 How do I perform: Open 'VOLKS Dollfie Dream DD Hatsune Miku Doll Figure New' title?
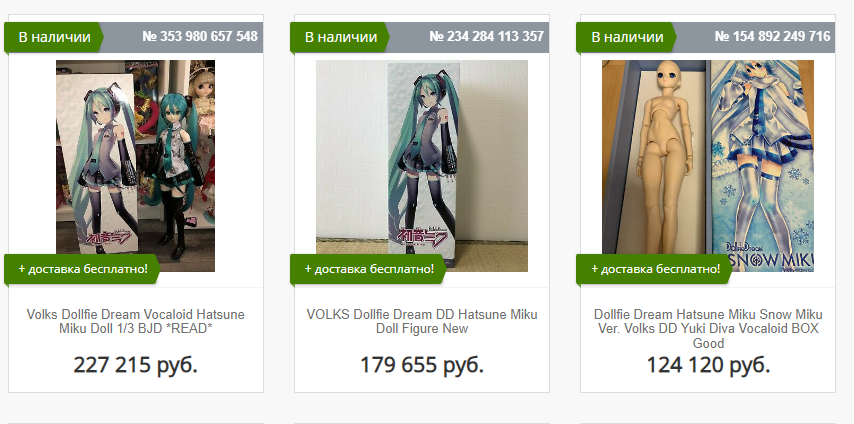click(422, 322)
